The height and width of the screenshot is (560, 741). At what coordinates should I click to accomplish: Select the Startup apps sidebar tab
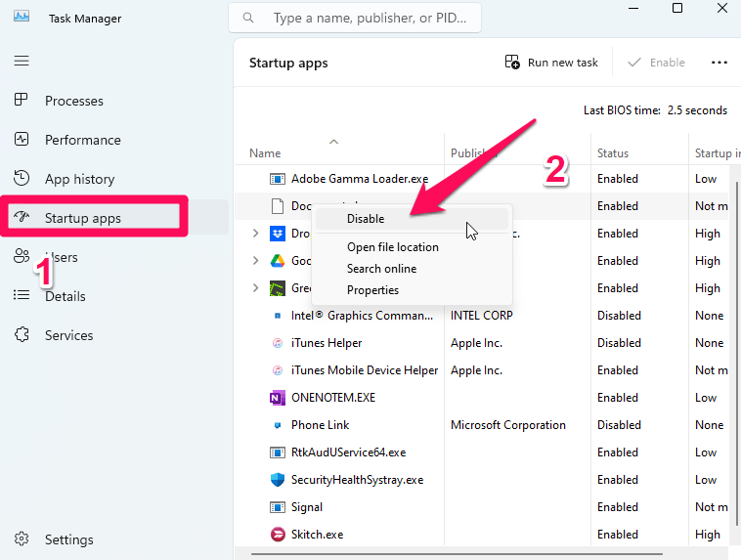(x=83, y=218)
